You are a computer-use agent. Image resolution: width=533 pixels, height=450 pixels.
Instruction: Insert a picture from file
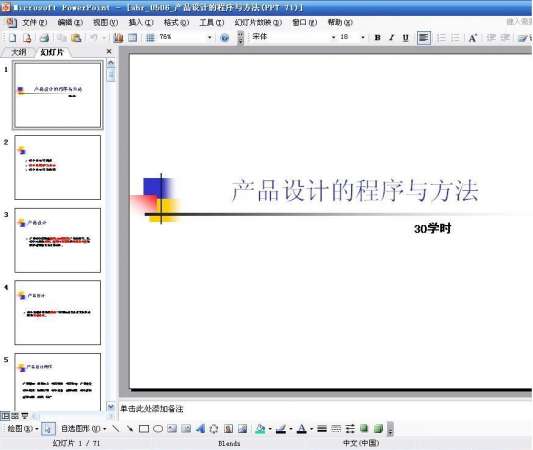pos(242,429)
